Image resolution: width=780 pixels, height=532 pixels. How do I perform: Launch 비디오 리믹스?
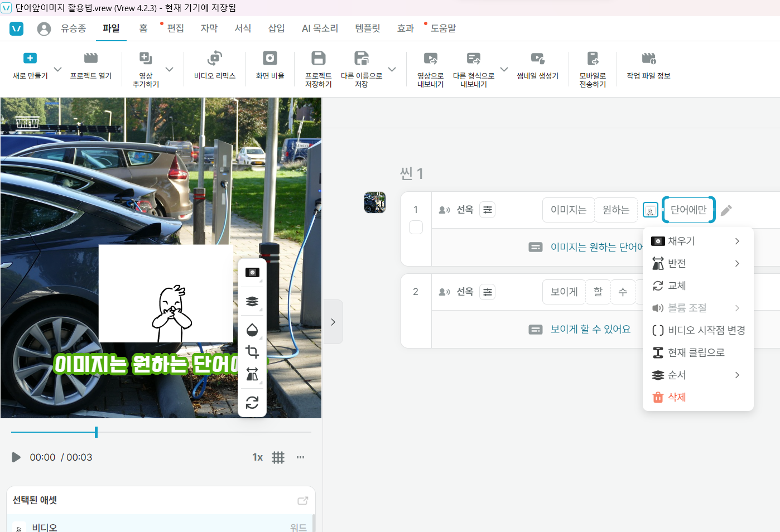pos(215,66)
